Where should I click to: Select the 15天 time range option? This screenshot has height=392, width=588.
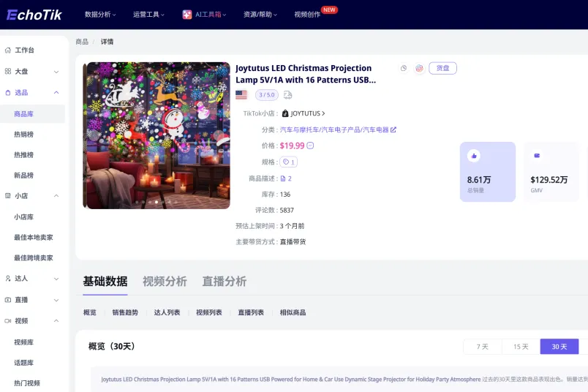pos(520,347)
